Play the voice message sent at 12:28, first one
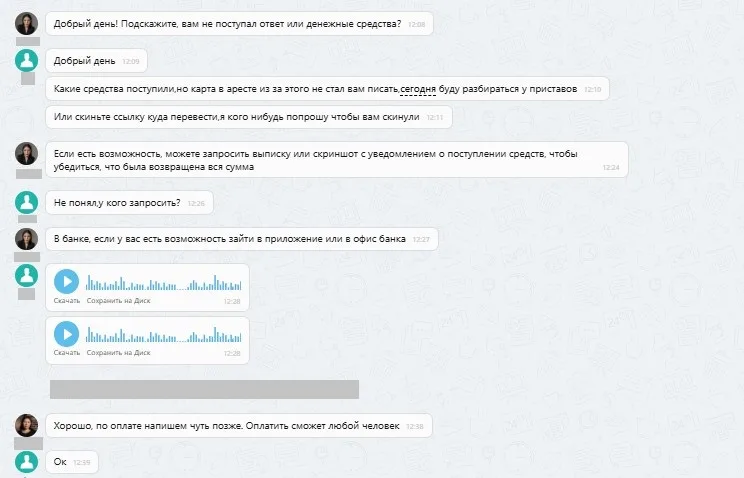Viewport: 744px width, 478px height. point(66,281)
